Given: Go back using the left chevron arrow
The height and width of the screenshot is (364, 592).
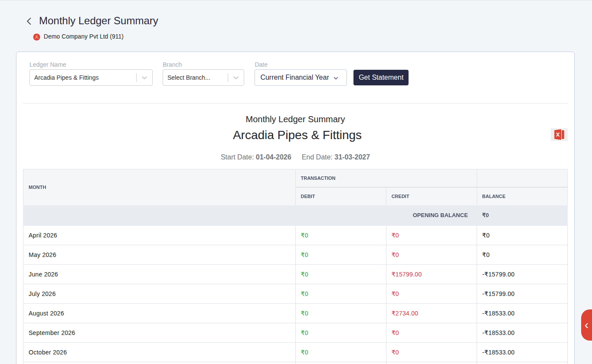Looking at the screenshot, I should point(29,21).
